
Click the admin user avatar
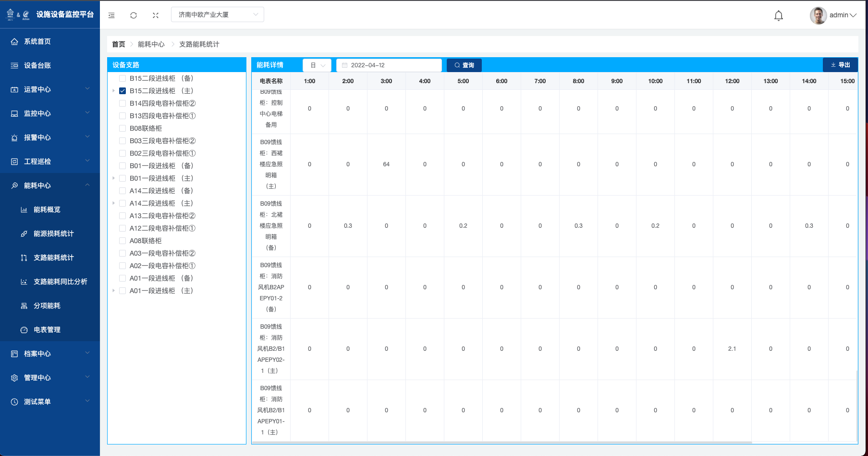818,15
